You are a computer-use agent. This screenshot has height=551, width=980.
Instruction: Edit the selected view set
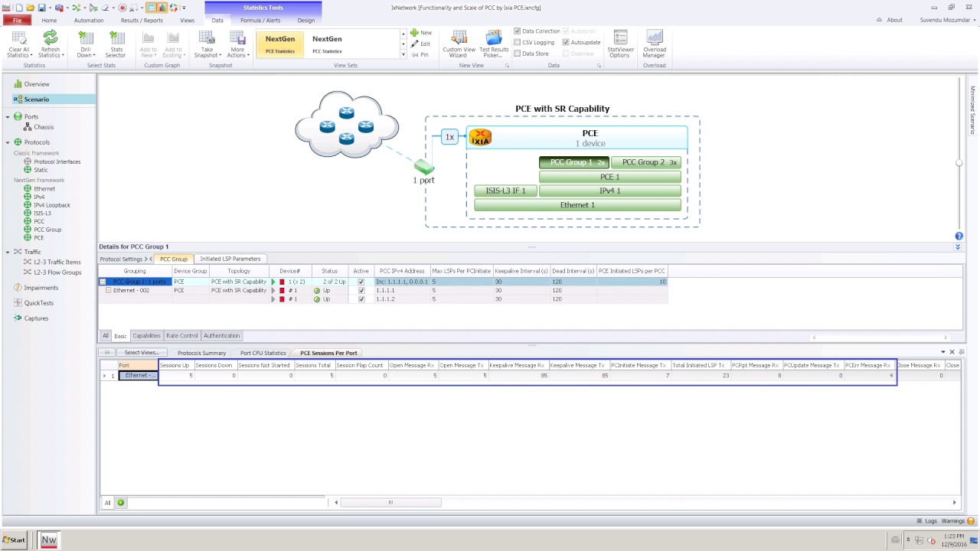pyautogui.click(x=420, y=44)
